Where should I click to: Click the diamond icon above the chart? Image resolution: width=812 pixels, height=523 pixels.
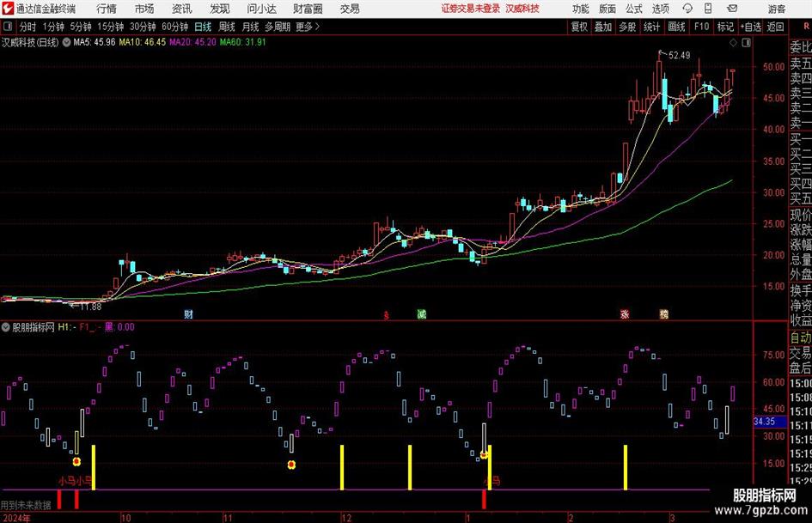[x=733, y=43]
